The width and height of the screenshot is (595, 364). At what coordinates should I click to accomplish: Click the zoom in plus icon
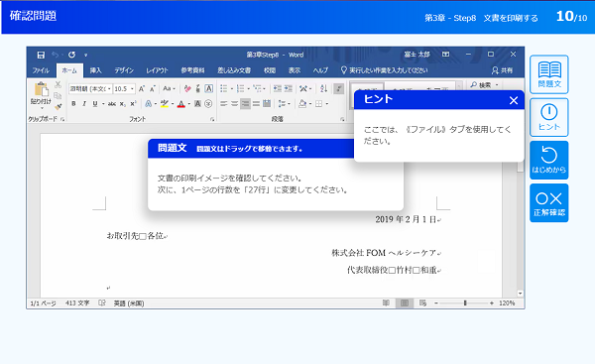492,303
